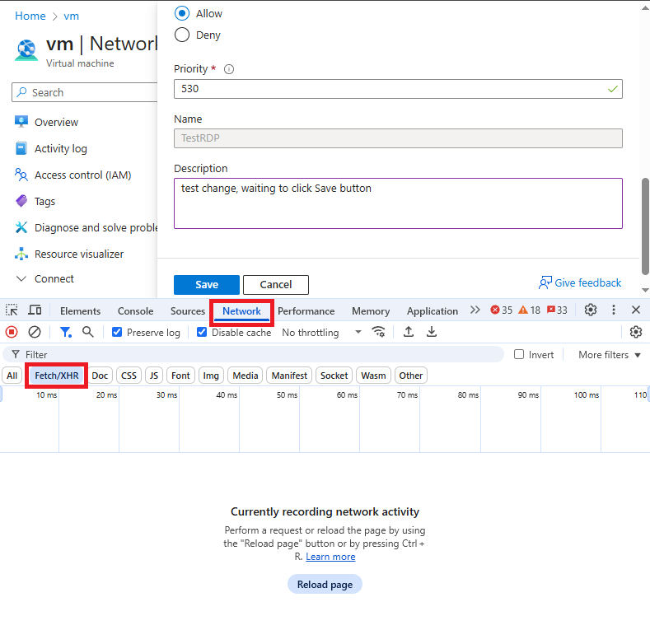
Task: Click the Priority info icon
Action: point(229,69)
